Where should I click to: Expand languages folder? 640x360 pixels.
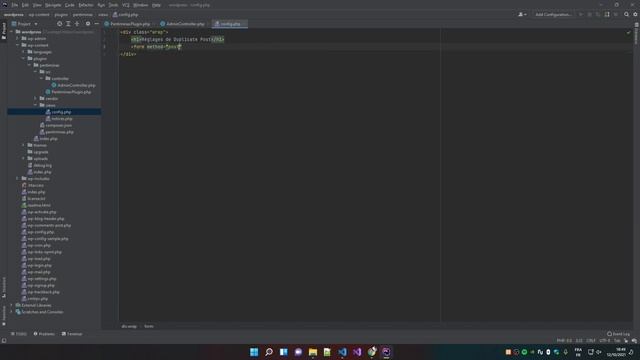tap(24, 52)
